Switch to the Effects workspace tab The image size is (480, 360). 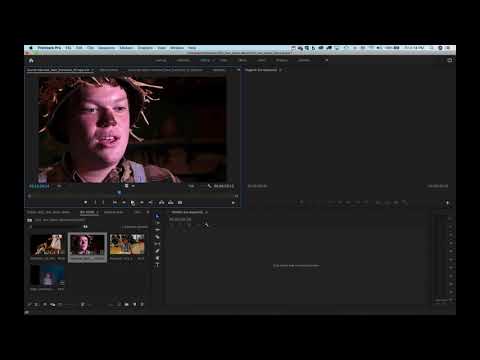pos(243,60)
